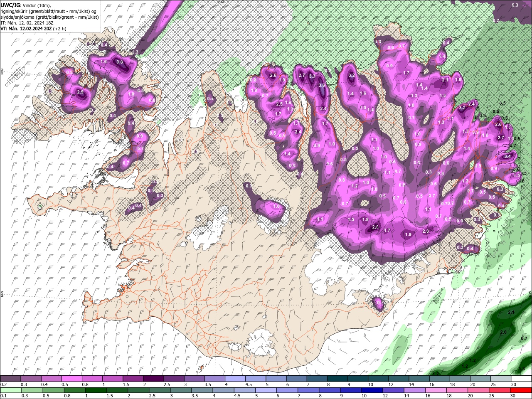Click the red rain legend swatch after 30

coord(521,390)
